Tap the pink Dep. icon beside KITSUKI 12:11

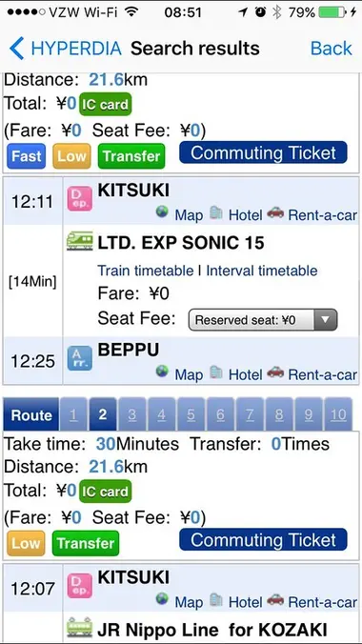pos(80,198)
